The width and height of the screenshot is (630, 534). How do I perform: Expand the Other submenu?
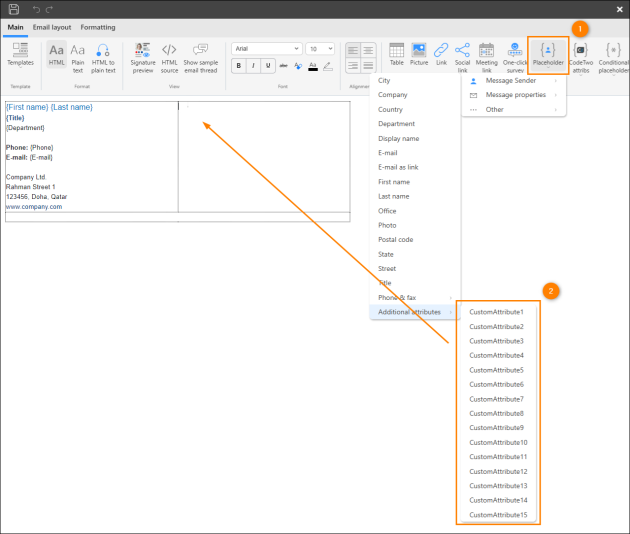[514, 109]
